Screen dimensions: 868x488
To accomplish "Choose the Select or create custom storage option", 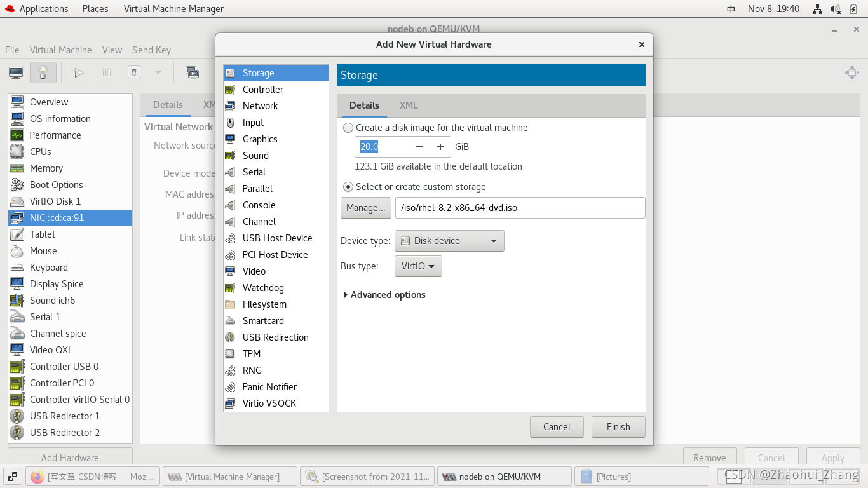I will [x=348, y=187].
